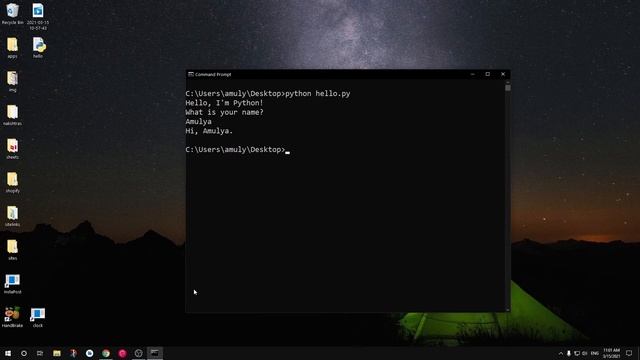Open the sheets folder icon

12,149
